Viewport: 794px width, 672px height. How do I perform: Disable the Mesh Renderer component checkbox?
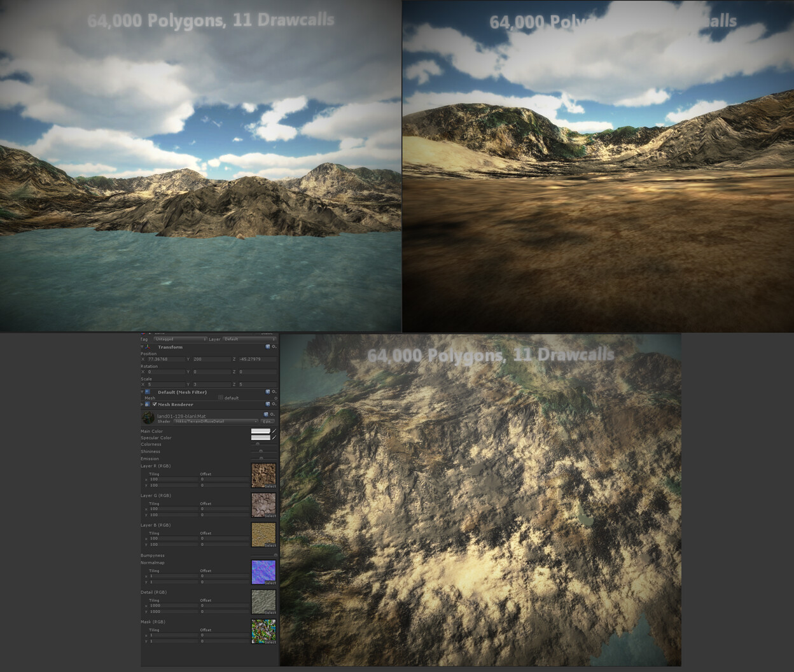[x=154, y=404]
